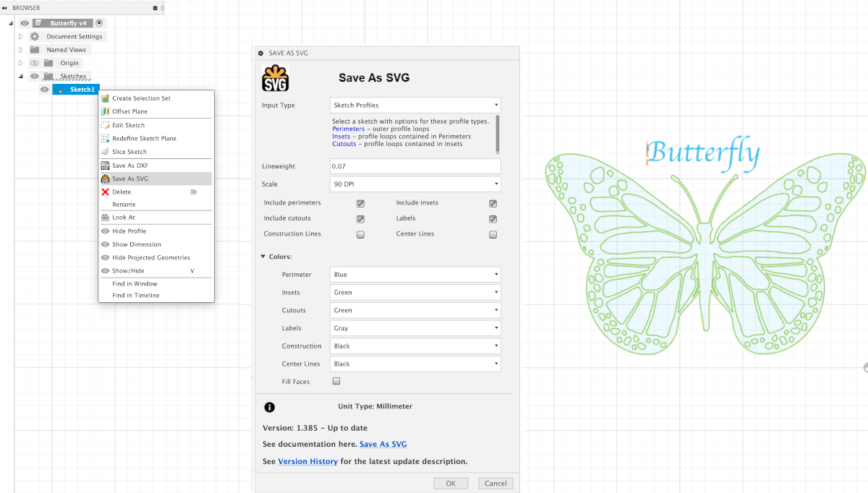The height and width of the screenshot is (493, 868).
Task: Uncheck the Include perimeters checkbox
Action: click(360, 203)
